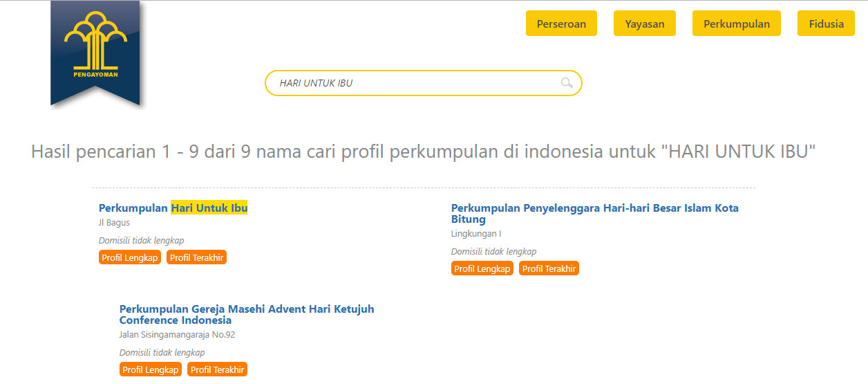Open the Perseroan menu
Viewport: 868px width, 384px height.
click(x=561, y=24)
